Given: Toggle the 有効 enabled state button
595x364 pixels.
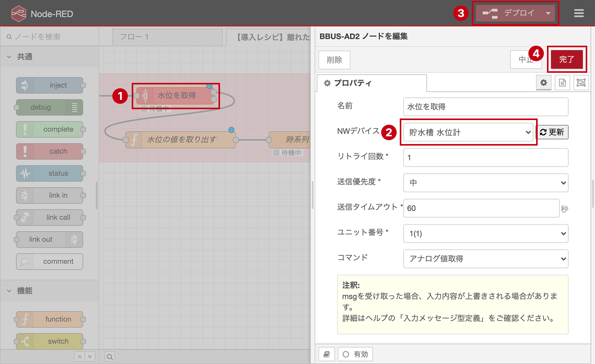Looking at the screenshot, I should click(355, 354).
